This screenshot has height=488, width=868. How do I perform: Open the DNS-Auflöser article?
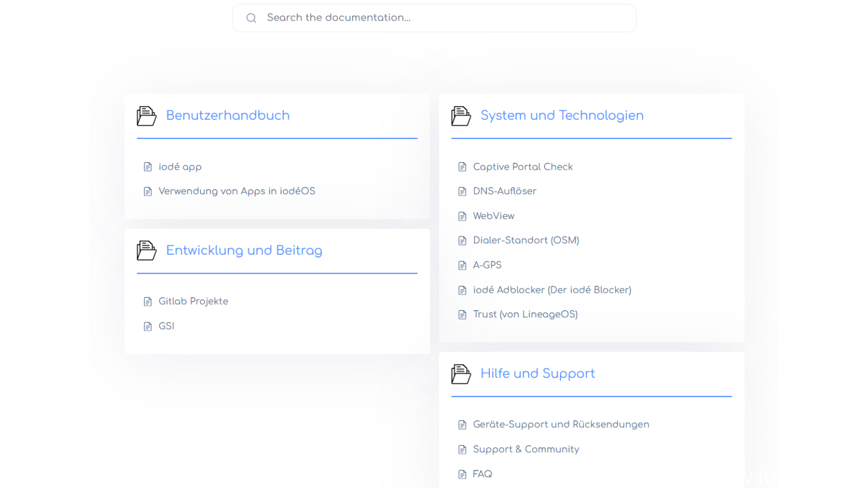pyautogui.click(x=505, y=191)
